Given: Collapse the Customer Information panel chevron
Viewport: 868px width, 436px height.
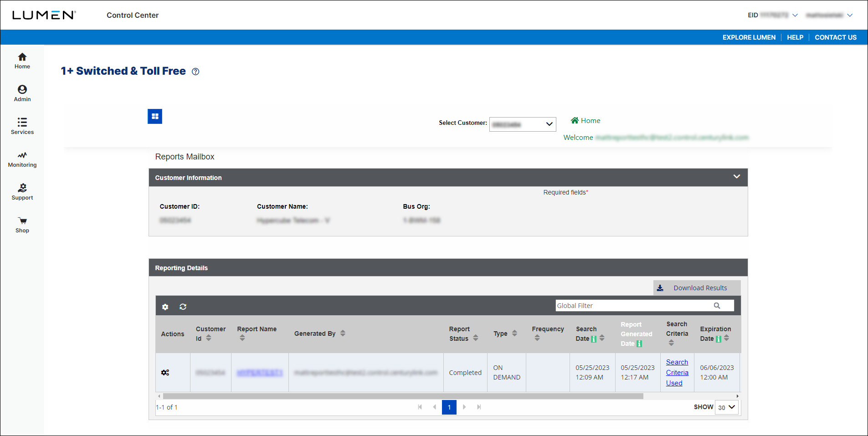Looking at the screenshot, I should (736, 177).
